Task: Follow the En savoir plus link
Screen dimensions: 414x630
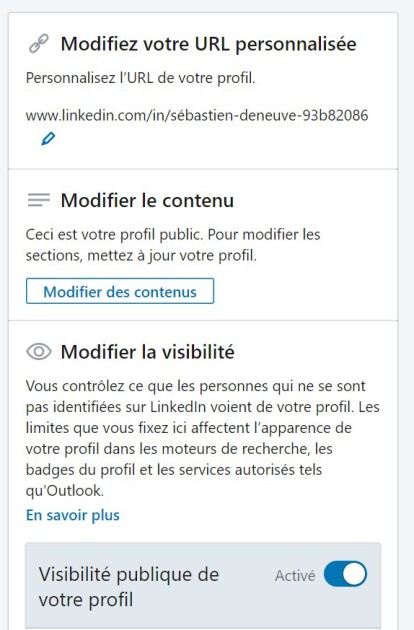Action: (x=73, y=515)
